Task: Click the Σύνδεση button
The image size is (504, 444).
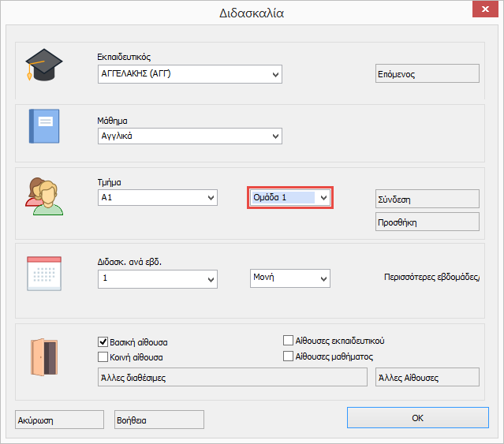Action: pos(427,200)
